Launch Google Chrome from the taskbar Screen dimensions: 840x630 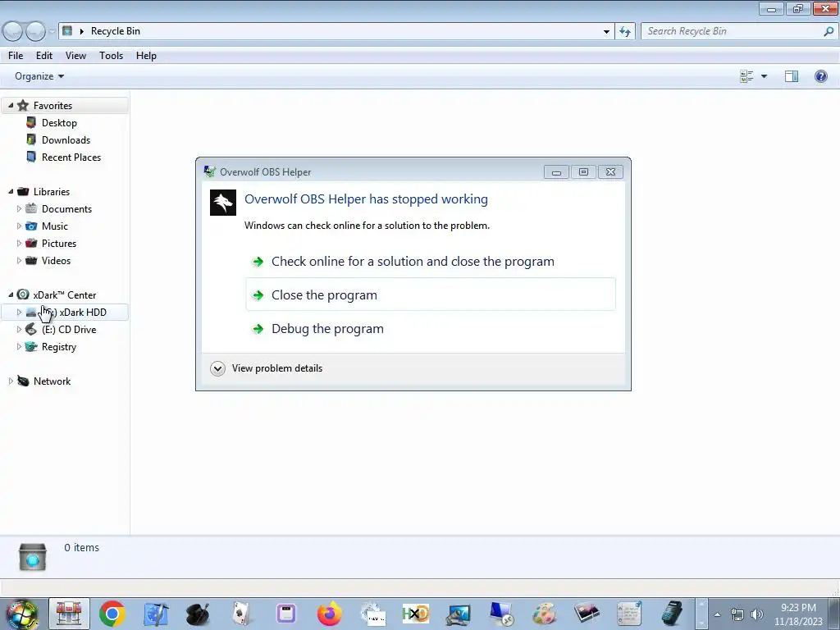click(x=112, y=614)
